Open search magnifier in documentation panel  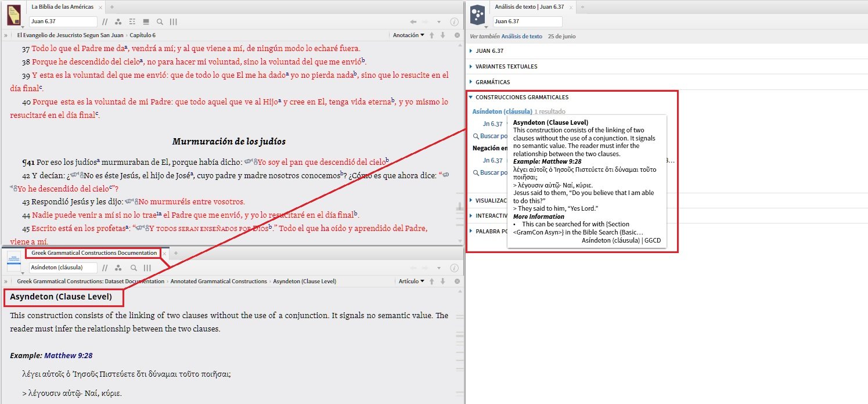coord(134,268)
